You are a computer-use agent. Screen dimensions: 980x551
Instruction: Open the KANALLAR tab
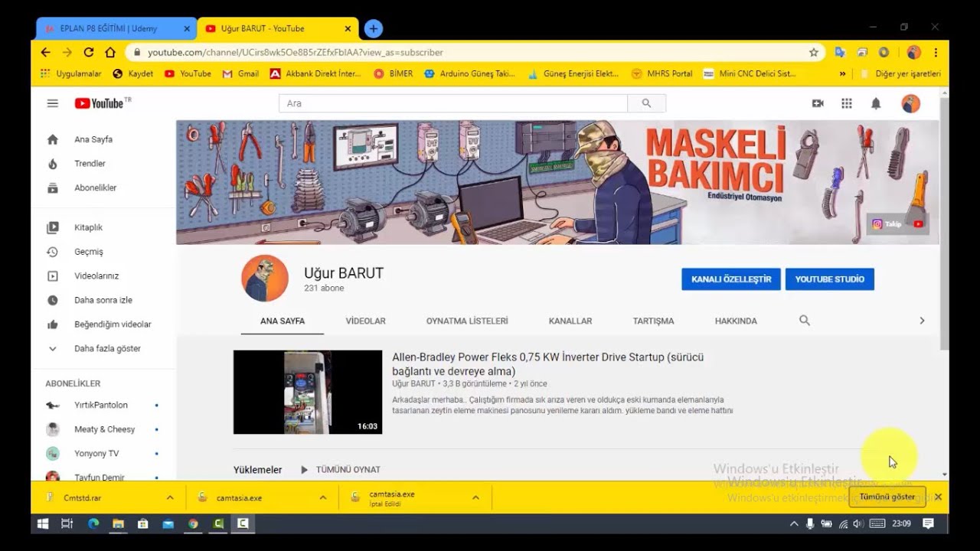[570, 321]
